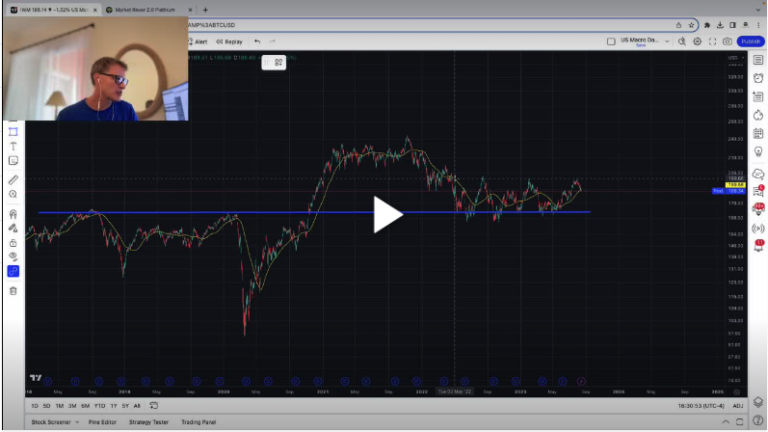Delete drawings with the trash icon

pyautogui.click(x=13, y=291)
